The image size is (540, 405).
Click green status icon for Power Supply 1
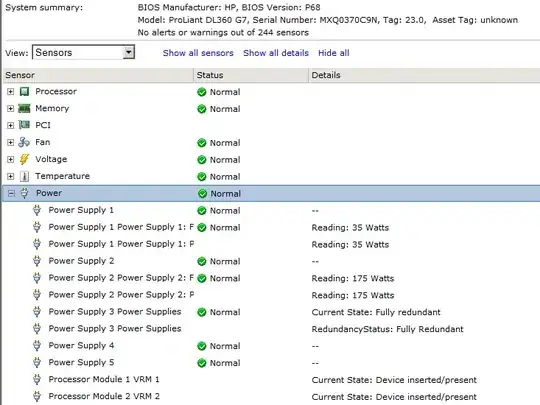point(201,210)
